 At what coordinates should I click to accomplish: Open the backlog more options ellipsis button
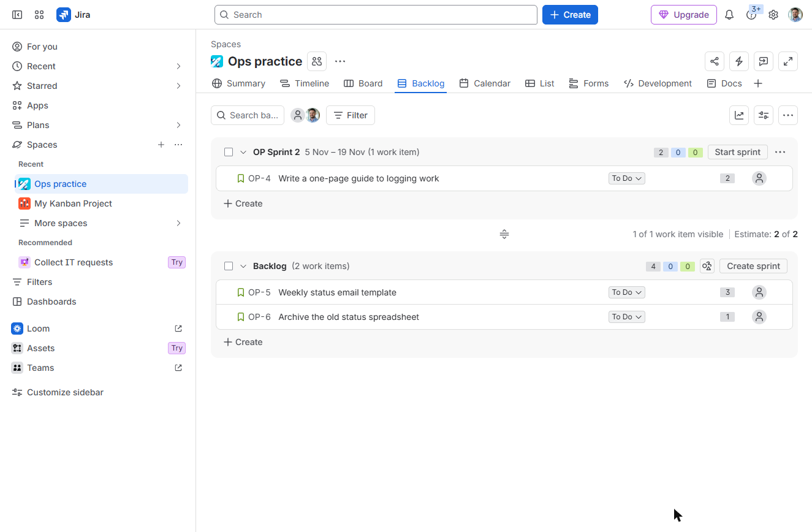788,115
